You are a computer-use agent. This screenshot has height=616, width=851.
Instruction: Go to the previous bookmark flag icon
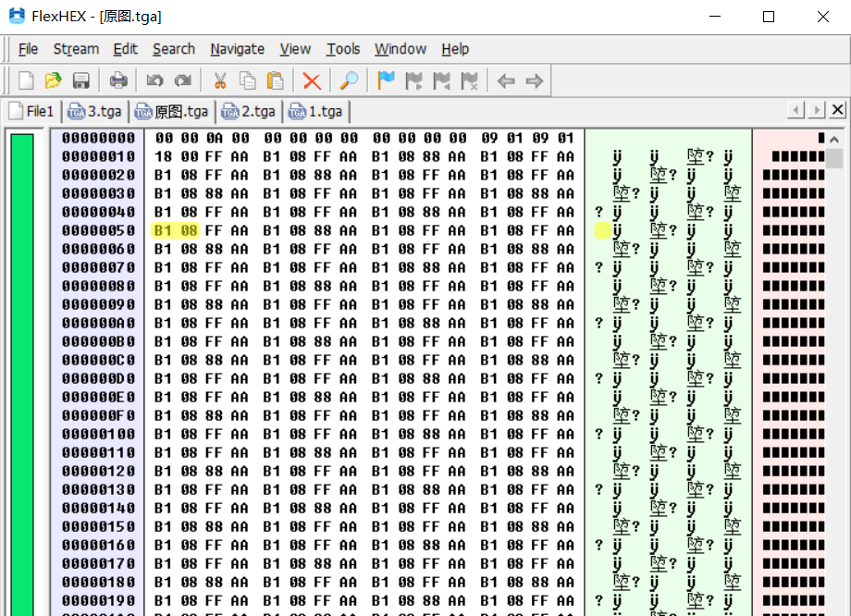coord(441,80)
